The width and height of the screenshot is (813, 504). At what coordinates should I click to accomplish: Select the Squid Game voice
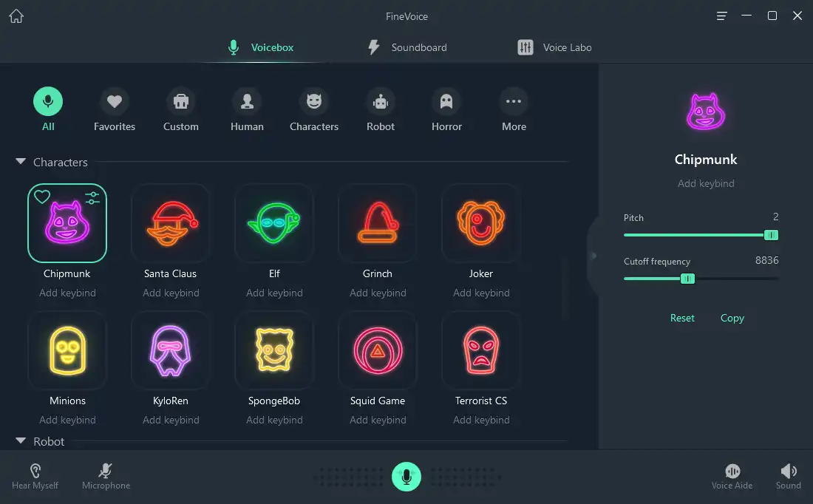[x=378, y=350]
